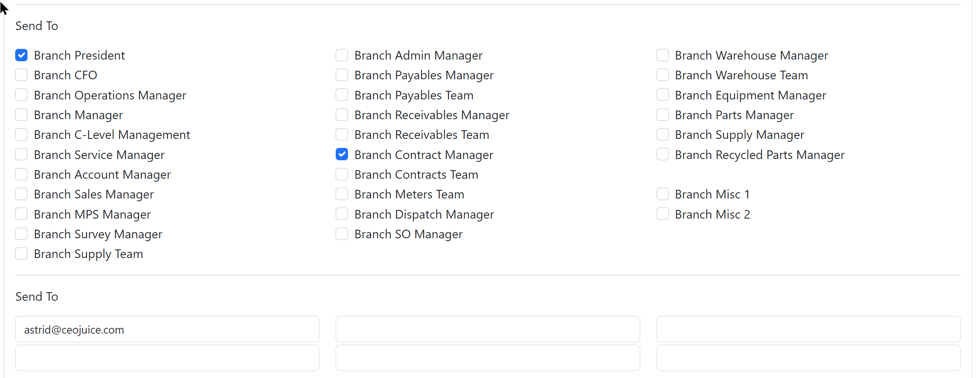Select Branch Supply Team checkbox
Screen dimensions: 980x378
point(21,254)
